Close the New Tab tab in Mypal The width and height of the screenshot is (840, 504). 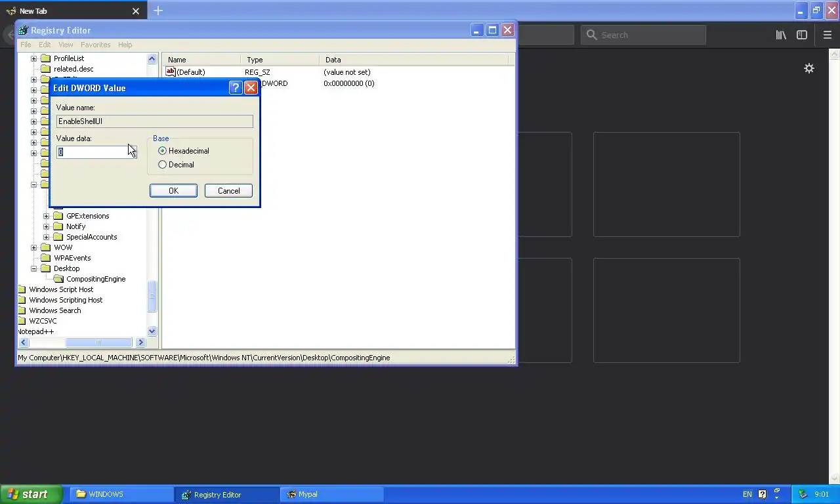click(136, 11)
